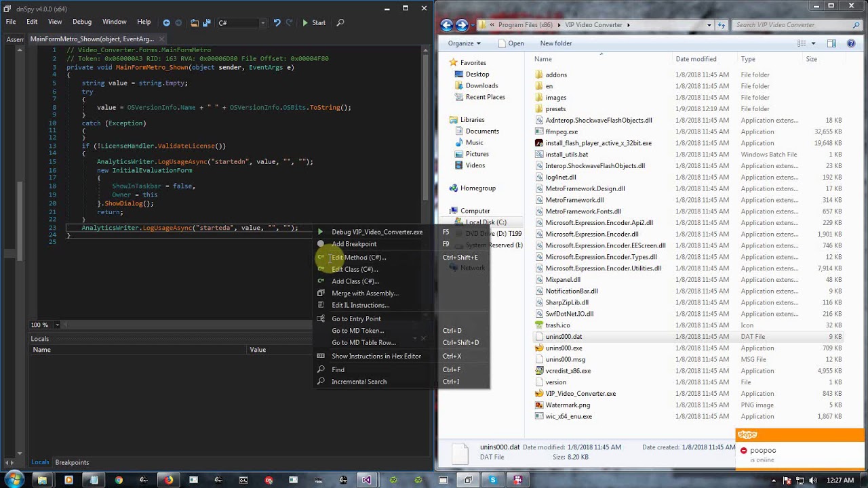Switch to the Breakpoints tab at bottom
This screenshot has width=868, height=488.
(72, 462)
